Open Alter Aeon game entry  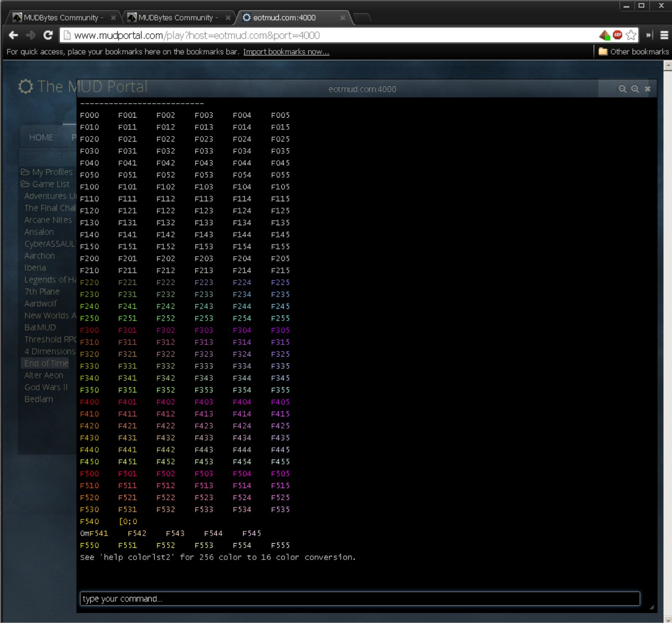tap(44, 375)
